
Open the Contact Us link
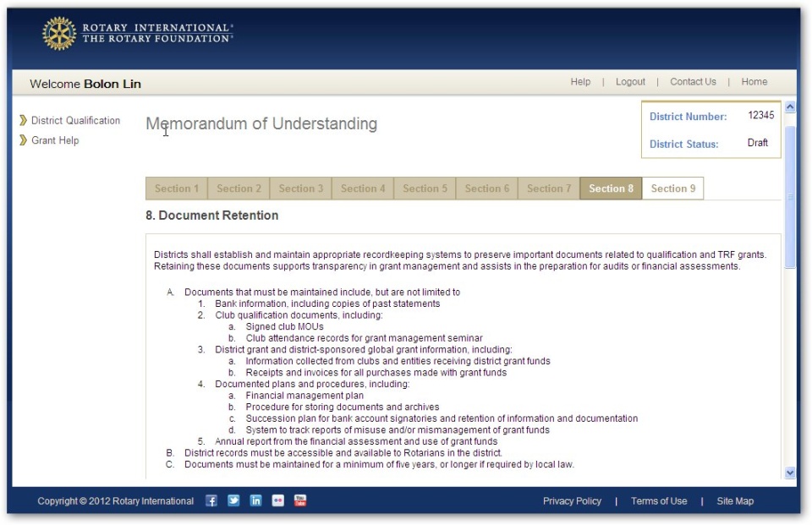click(x=693, y=82)
